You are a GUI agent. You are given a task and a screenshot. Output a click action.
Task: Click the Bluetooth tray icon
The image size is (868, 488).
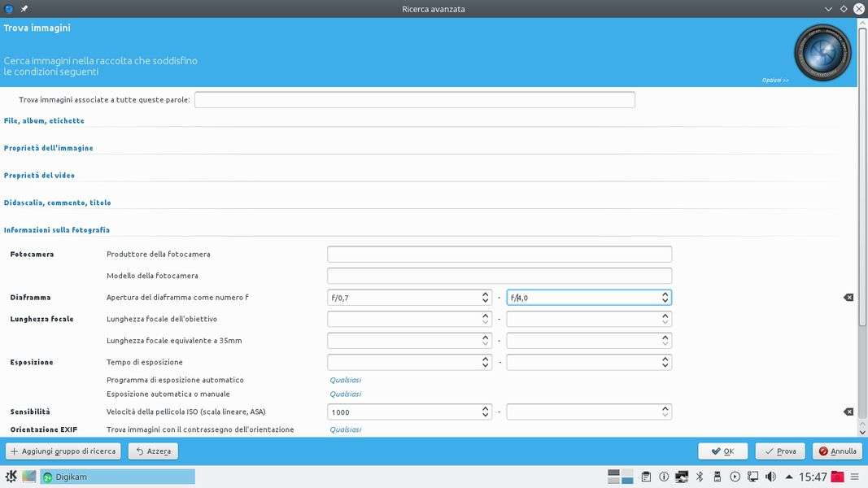[x=699, y=477]
